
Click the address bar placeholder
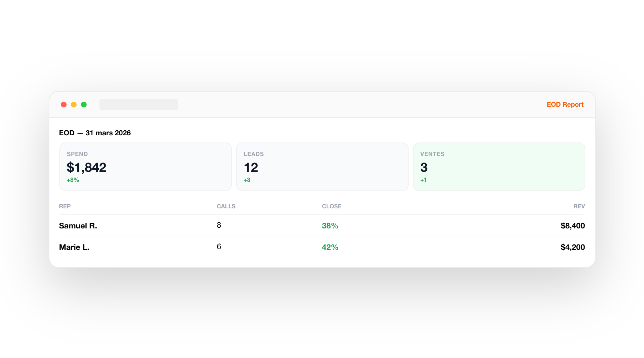[x=139, y=104]
